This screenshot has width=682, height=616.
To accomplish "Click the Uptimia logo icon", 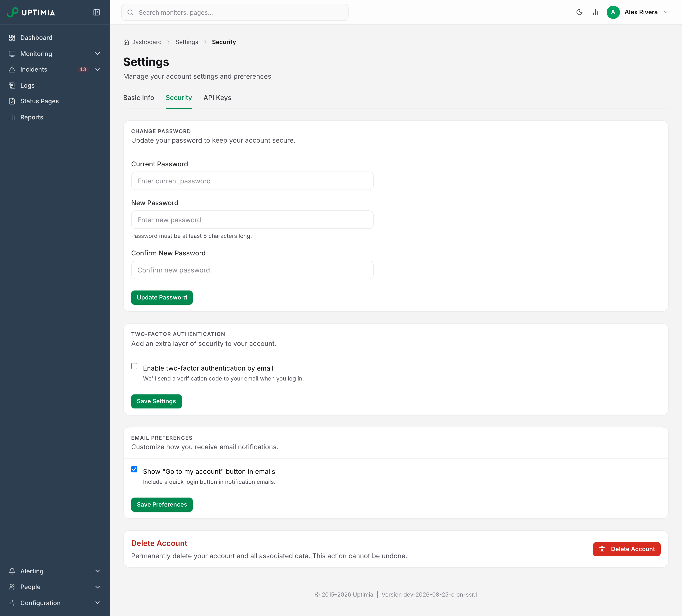I will pos(12,12).
